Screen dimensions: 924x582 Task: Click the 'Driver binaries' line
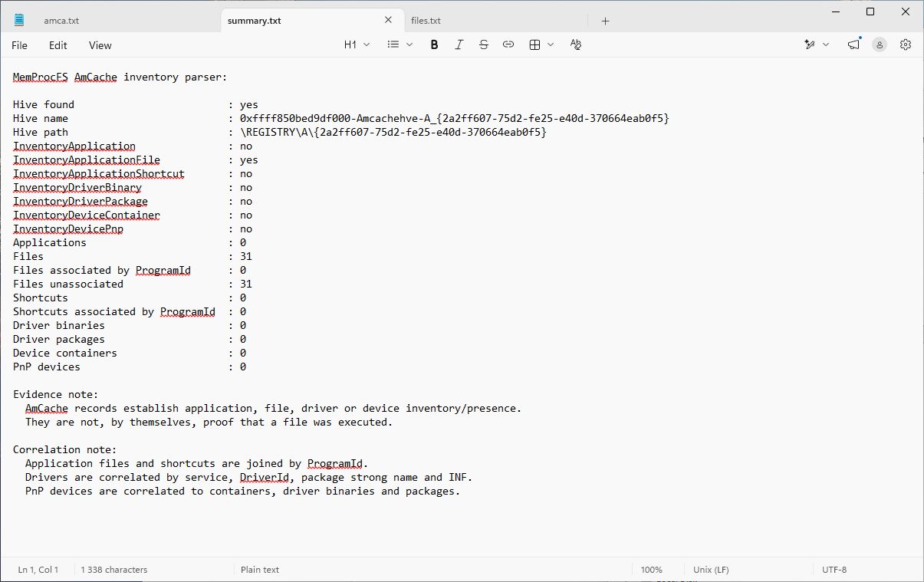tap(130, 325)
